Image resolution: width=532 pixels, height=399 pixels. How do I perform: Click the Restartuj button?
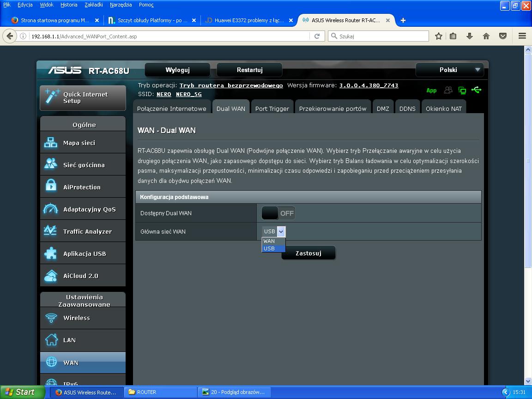tap(249, 70)
